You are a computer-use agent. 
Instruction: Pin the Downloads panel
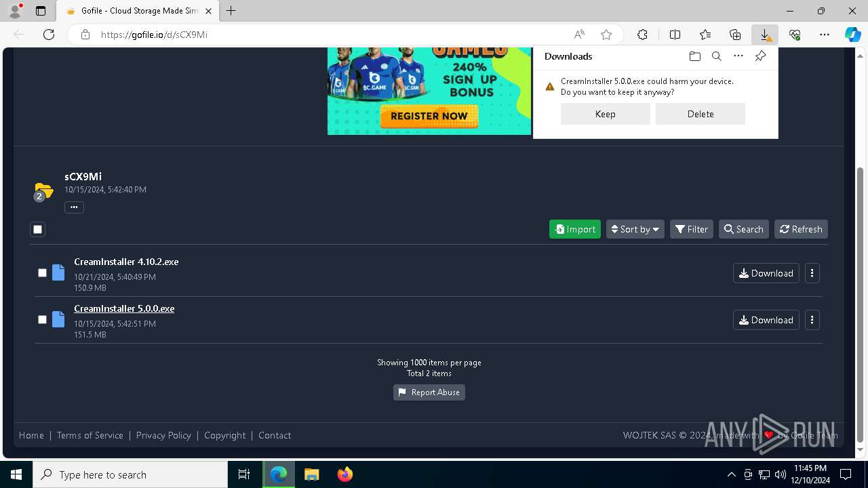760,56
